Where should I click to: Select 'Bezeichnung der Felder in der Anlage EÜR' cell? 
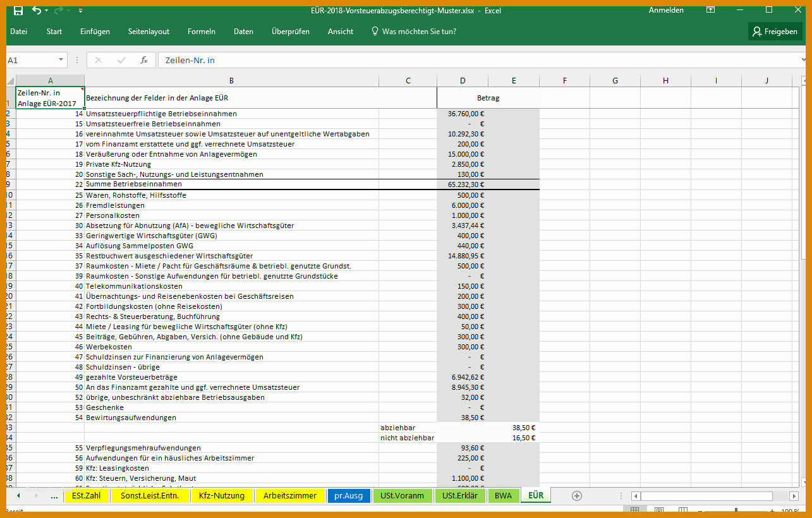coord(231,98)
